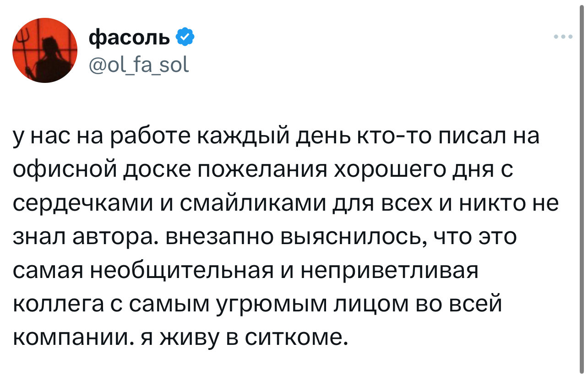
Task: Select tweet line starting "офисной доске пожелания"
Action: [x=262, y=171]
